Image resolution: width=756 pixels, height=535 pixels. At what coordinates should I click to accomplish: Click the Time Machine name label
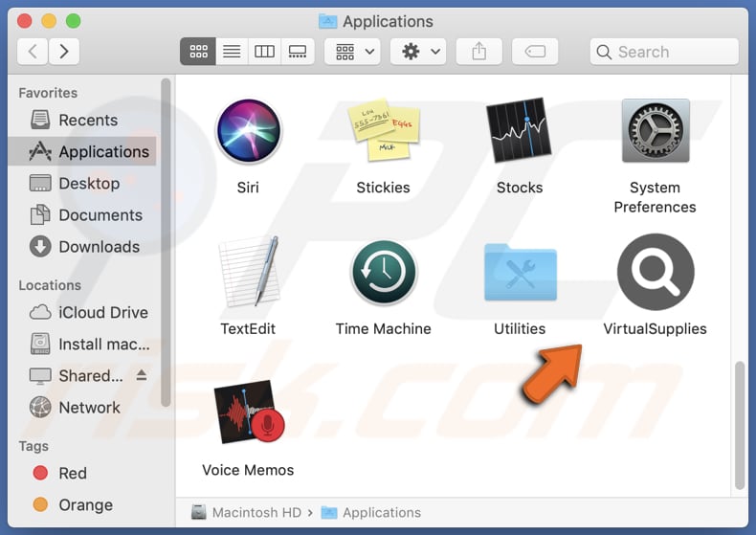384,328
